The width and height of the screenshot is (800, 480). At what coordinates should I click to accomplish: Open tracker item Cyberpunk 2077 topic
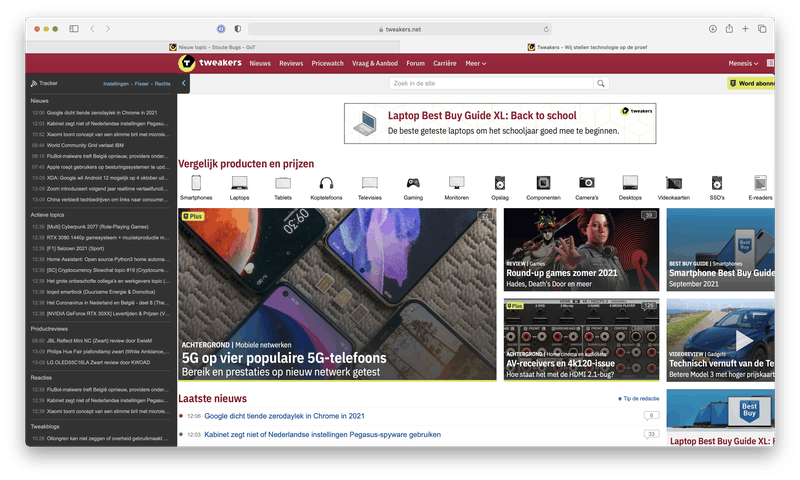97,226
